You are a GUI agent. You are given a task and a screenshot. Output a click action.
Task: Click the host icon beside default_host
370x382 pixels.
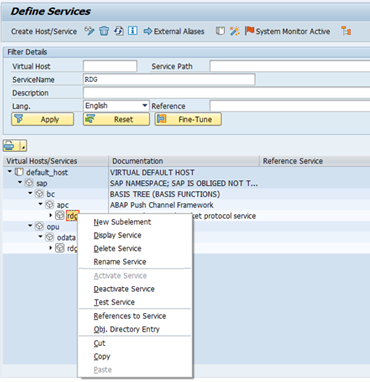(19, 172)
